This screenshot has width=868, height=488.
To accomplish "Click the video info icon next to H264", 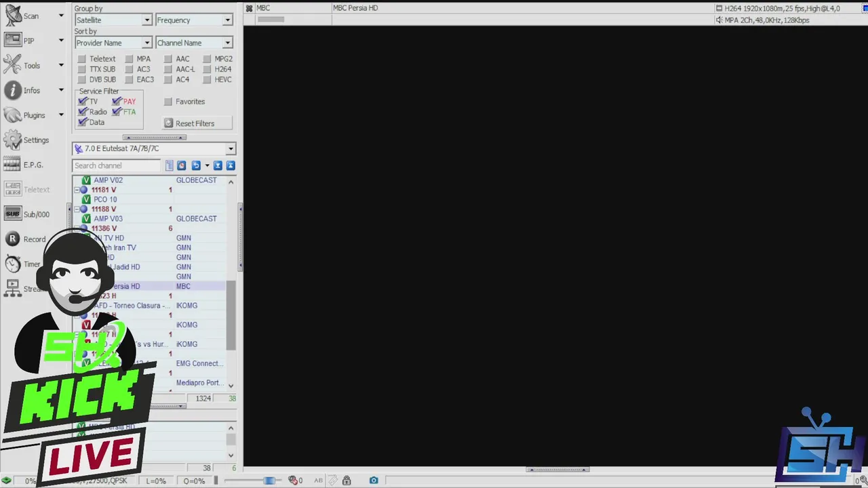I will [719, 8].
